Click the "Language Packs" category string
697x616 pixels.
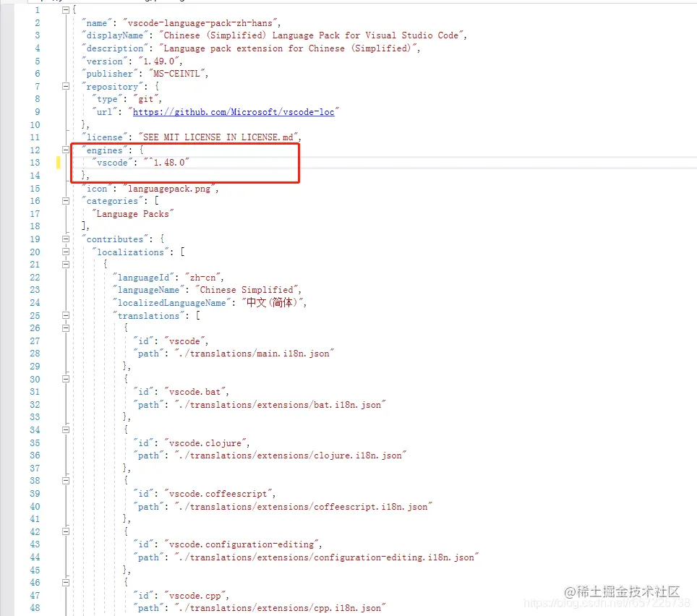click(133, 214)
